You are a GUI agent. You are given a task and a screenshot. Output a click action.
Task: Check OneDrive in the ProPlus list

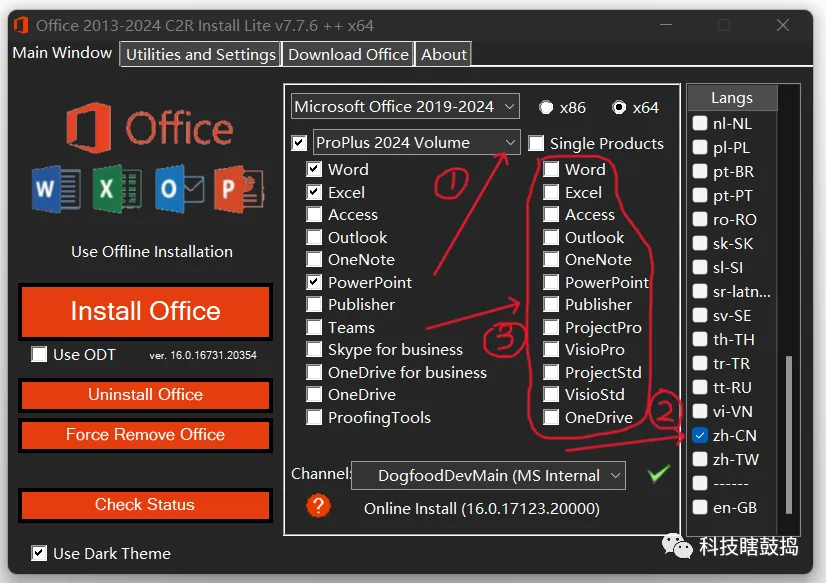pyautogui.click(x=314, y=394)
